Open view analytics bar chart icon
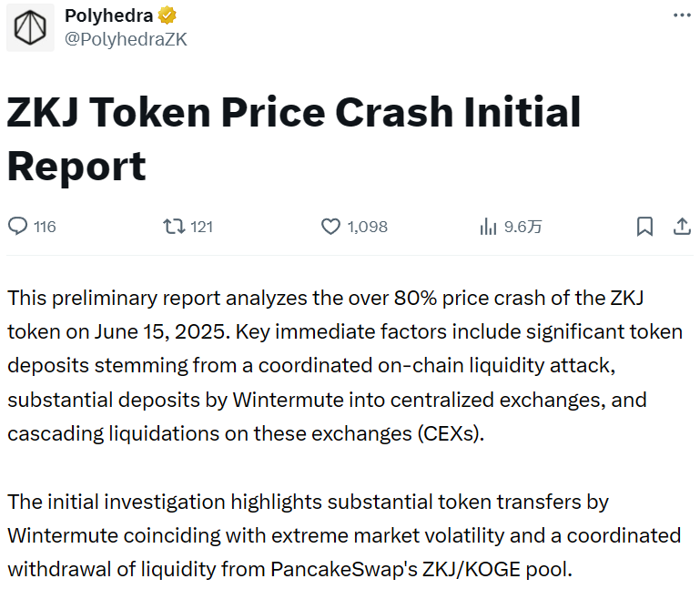Image resolution: width=700 pixels, height=589 pixels. tap(488, 227)
